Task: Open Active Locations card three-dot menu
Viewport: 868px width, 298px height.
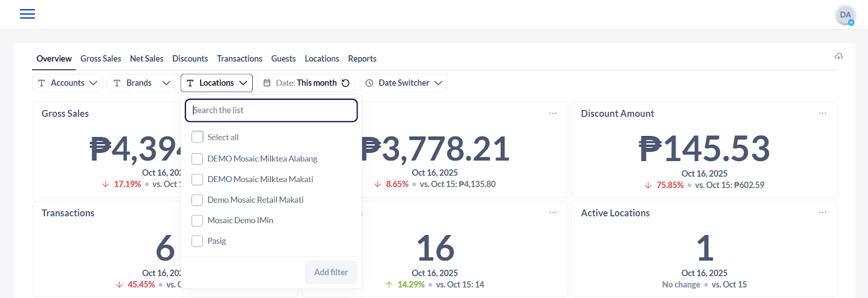Action: [822, 213]
